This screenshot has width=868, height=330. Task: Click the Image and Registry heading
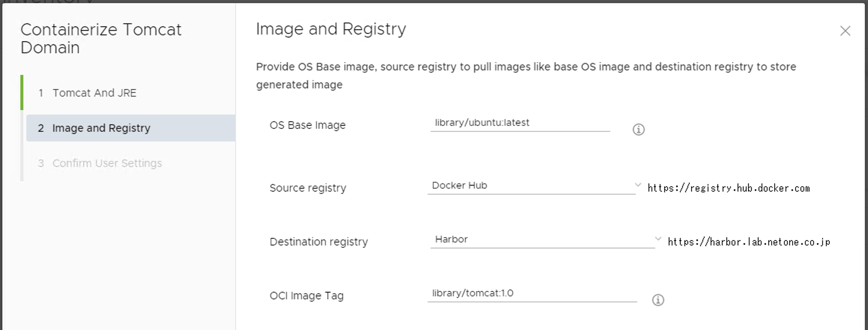331,29
